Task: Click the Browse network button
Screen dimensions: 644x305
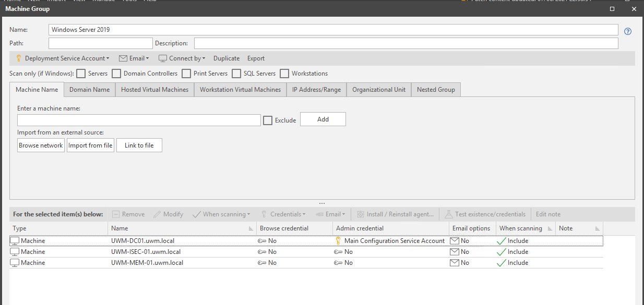Action: tap(41, 145)
